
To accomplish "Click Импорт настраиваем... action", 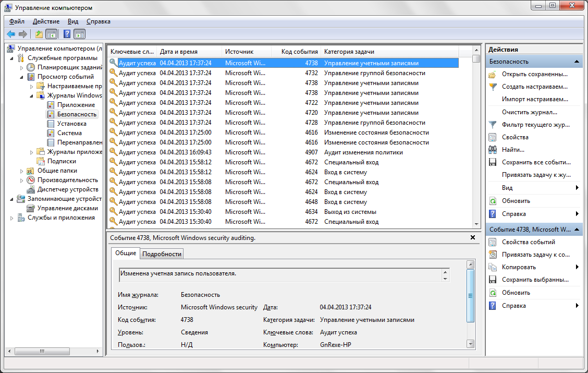I will pos(535,100).
